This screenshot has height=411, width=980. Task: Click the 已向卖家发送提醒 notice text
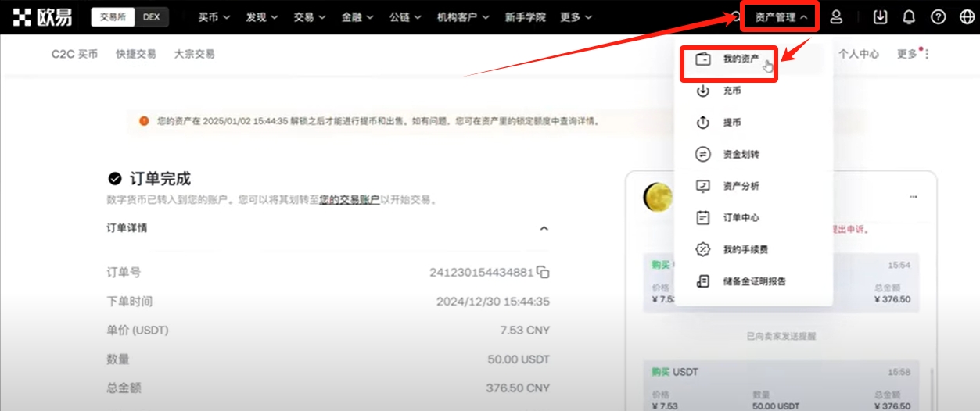coord(781,336)
